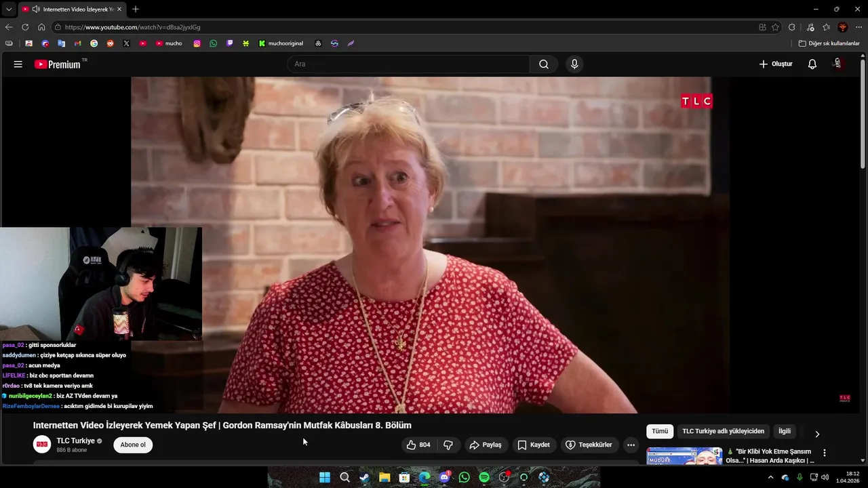This screenshot has height=488, width=868.
Task: Click the YouTube Ara search field
Action: (408, 64)
